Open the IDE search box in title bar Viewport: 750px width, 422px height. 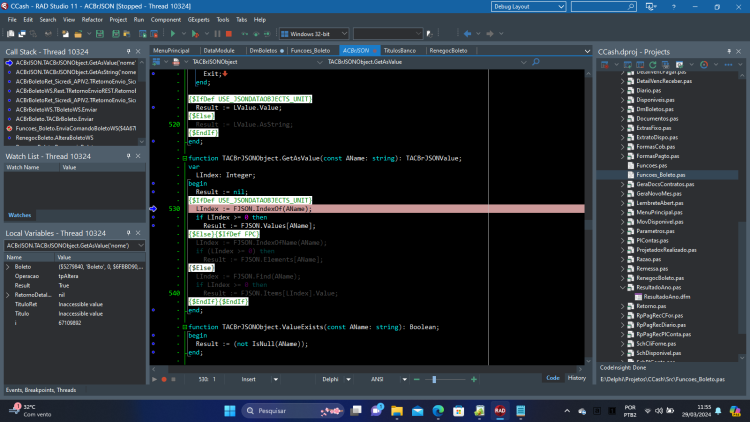tap(603, 7)
